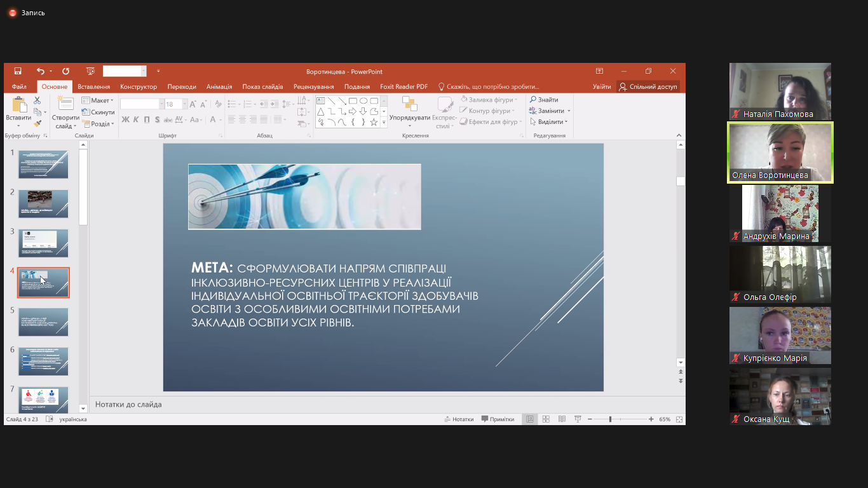This screenshot has height=488, width=868.
Task: Toggle Нотатки notes pane in status bar
Action: tap(459, 419)
